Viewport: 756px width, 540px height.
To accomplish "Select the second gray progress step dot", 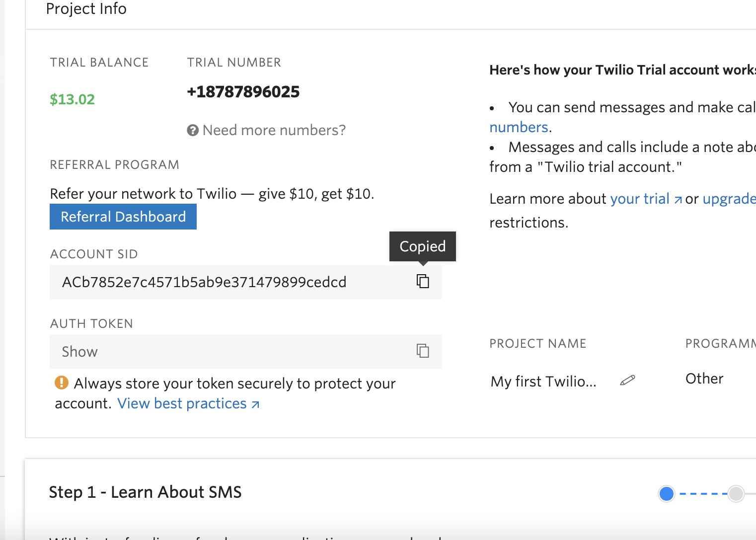I will pyautogui.click(x=736, y=494).
